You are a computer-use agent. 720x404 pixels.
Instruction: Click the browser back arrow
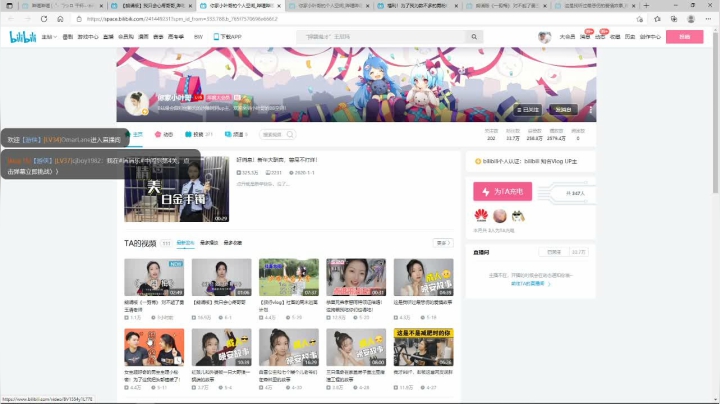[11, 19]
